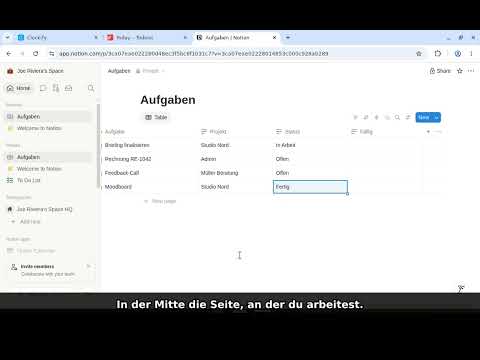Close the Clockify browser tab
The height and width of the screenshot is (360, 480).
[96, 38]
